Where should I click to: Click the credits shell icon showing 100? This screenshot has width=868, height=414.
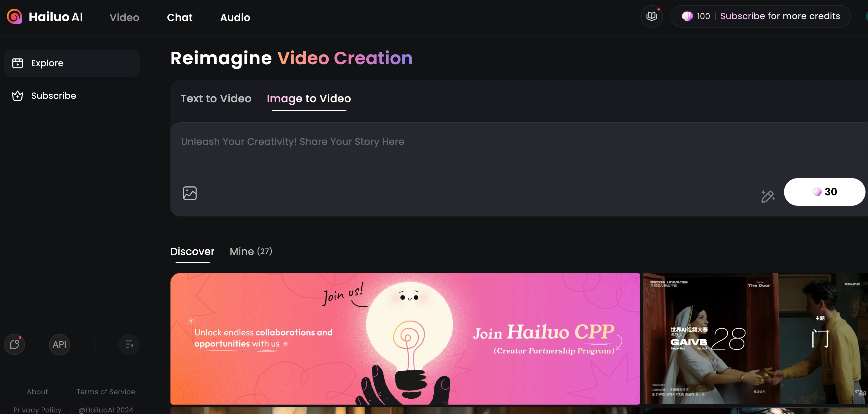[x=688, y=16]
